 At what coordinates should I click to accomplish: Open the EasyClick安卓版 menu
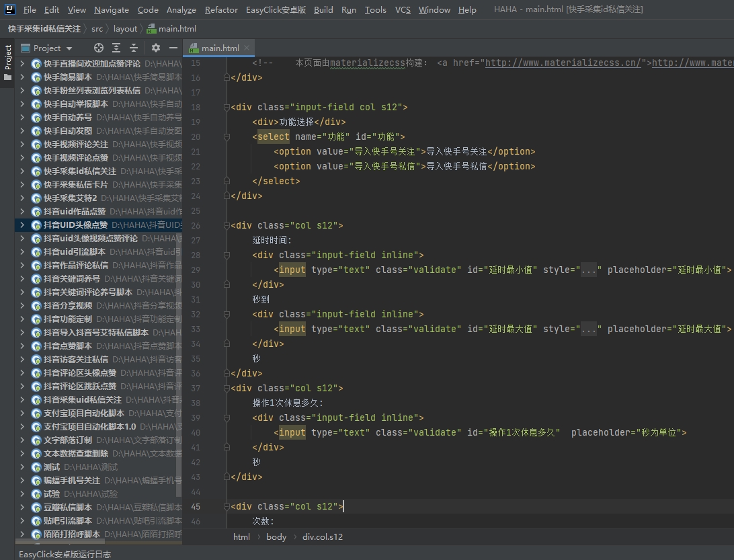pos(276,10)
